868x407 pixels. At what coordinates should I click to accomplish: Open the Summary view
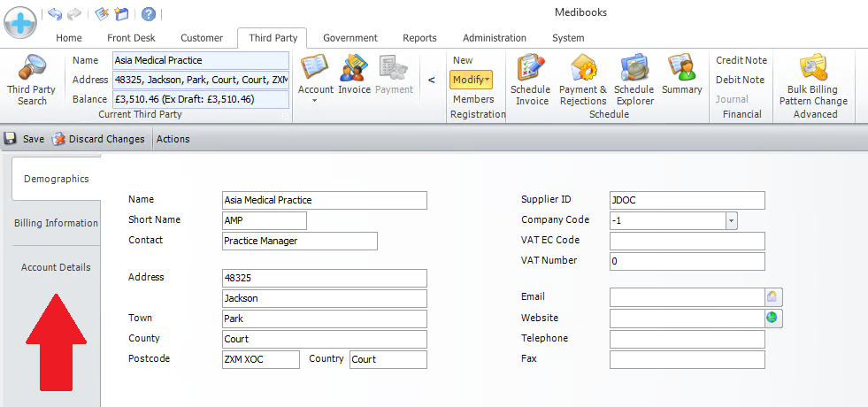[x=681, y=75]
